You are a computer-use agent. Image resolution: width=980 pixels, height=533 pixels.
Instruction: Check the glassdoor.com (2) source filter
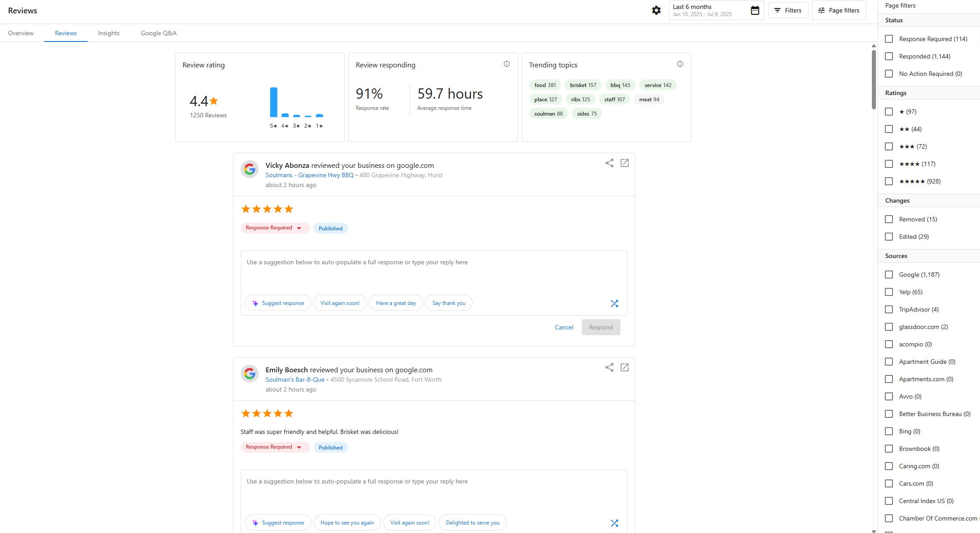pos(889,327)
